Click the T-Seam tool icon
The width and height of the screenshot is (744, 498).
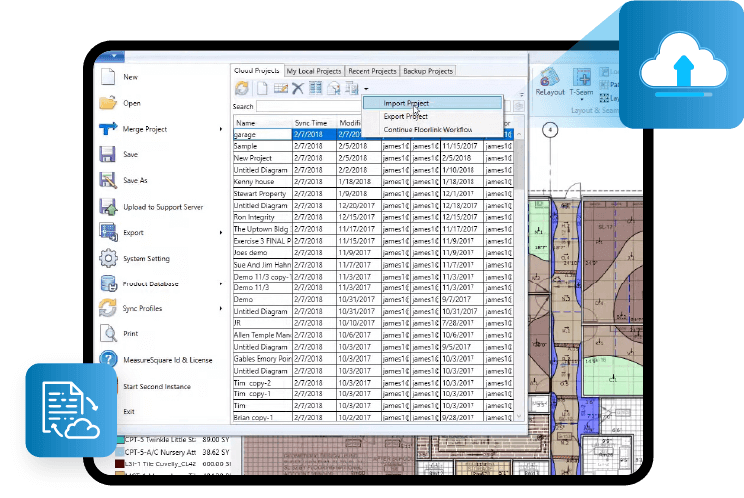click(582, 79)
